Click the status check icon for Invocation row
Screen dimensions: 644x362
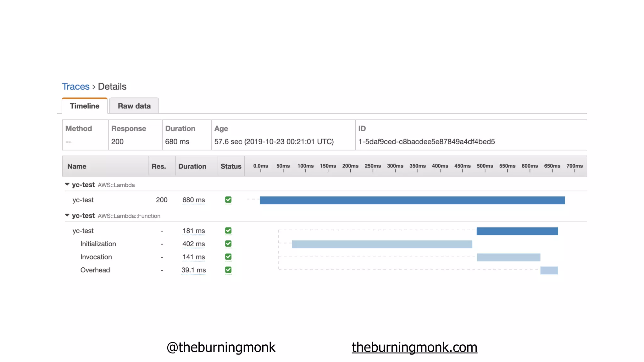(x=228, y=257)
